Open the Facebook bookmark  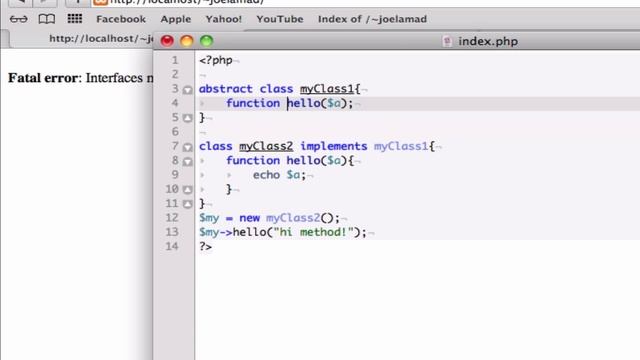point(121,19)
